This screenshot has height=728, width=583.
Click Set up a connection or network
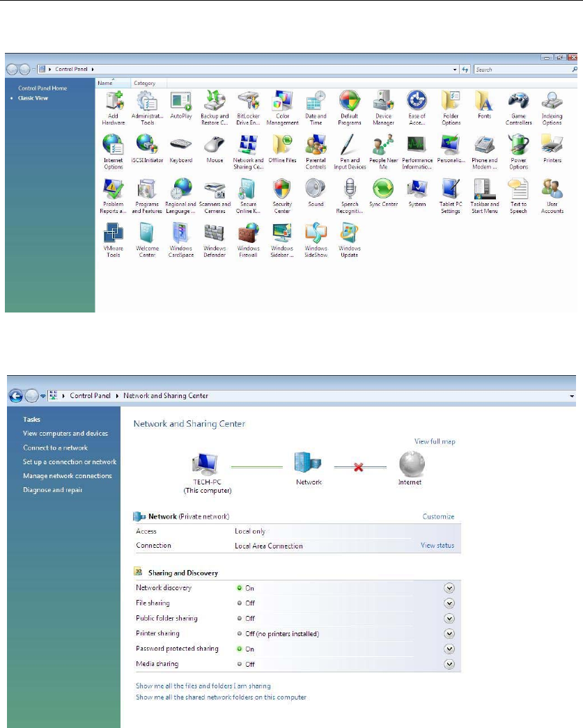pyautogui.click(x=70, y=462)
